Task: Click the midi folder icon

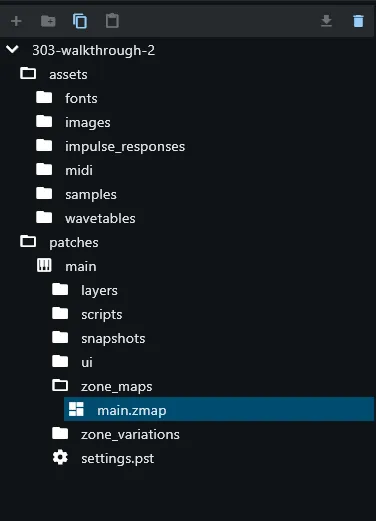Action: (44, 170)
